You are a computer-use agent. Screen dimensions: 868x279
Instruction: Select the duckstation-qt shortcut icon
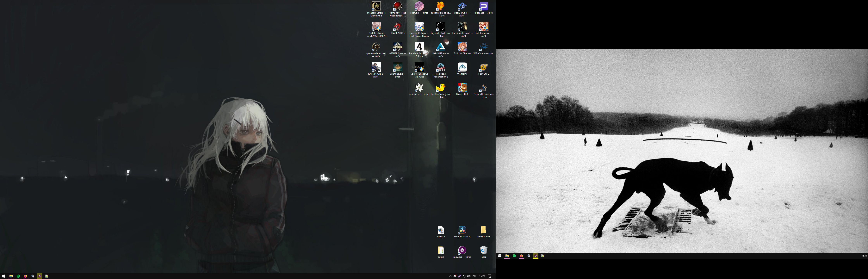[441, 9]
